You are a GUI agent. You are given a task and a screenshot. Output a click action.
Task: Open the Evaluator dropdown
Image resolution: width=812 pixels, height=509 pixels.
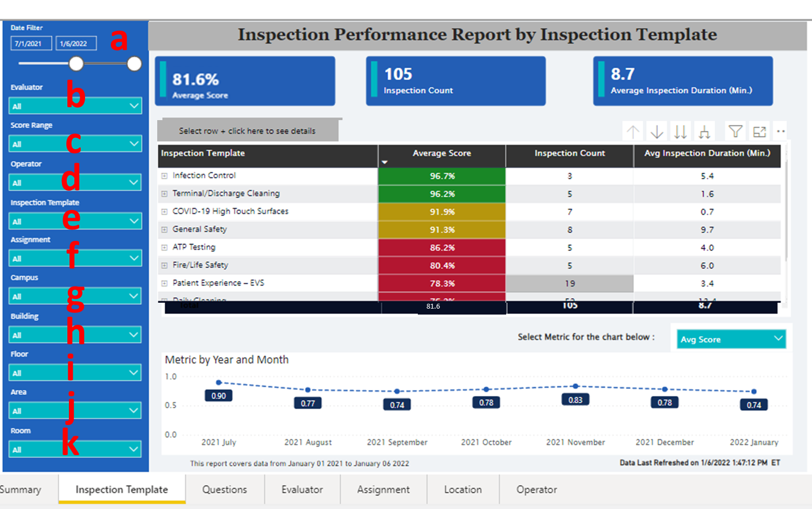click(75, 106)
